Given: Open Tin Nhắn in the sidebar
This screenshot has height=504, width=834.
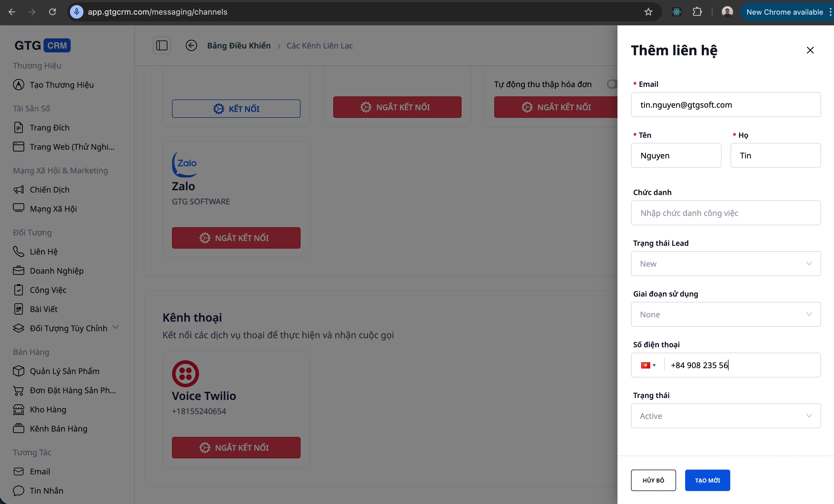Looking at the screenshot, I should (x=46, y=490).
